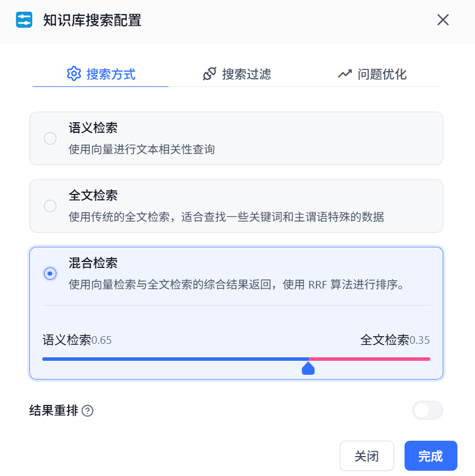Click the link icon beside 搜索过滤
475x476 pixels.
[x=210, y=74]
